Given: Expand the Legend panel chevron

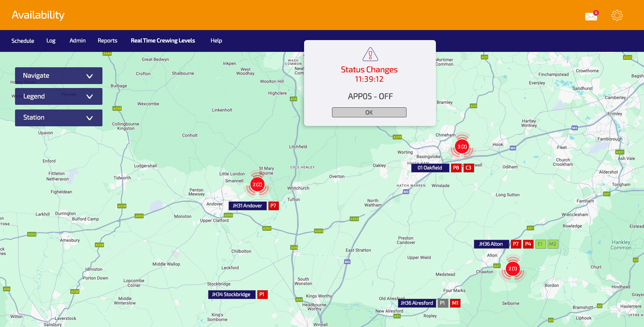Looking at the screenshot, I should (90, 97).
